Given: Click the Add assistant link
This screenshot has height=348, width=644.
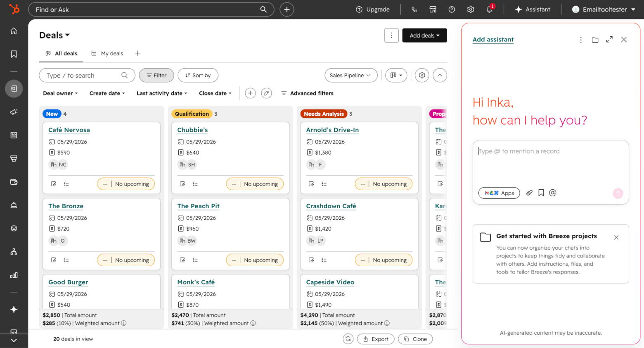Looking at the screenshot, I should [x=493, y=40].
